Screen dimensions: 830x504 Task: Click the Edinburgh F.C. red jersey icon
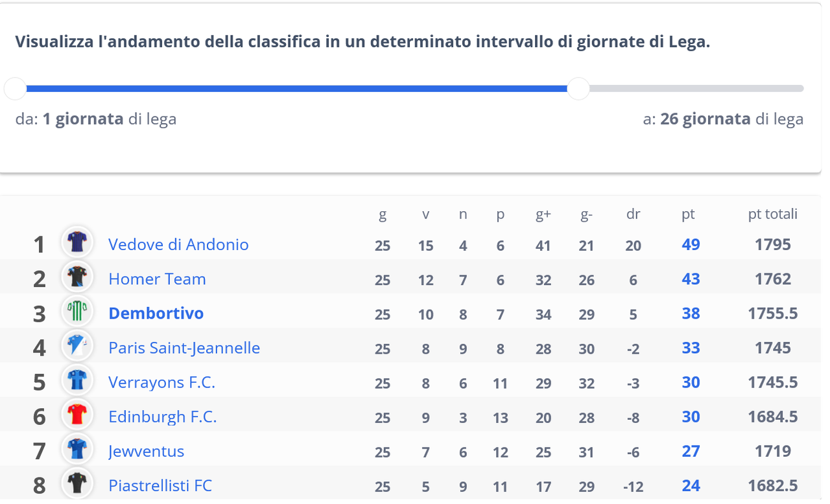click(77, 415)
